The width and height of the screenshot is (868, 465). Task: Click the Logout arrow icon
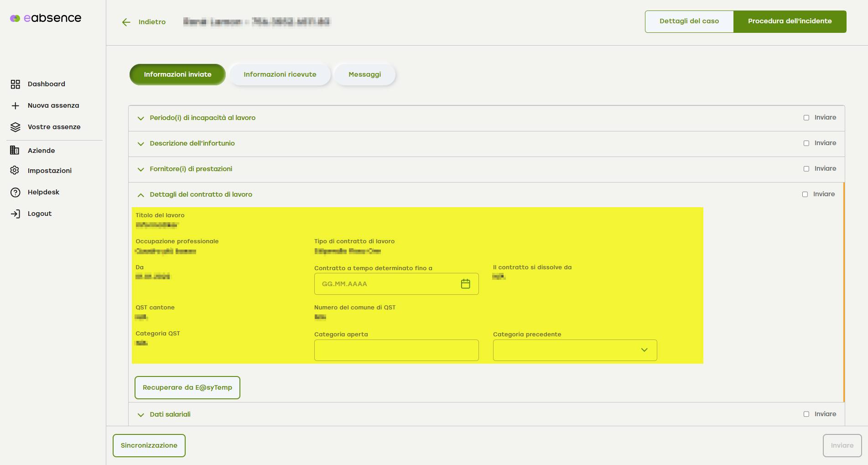tap(16, 214)
